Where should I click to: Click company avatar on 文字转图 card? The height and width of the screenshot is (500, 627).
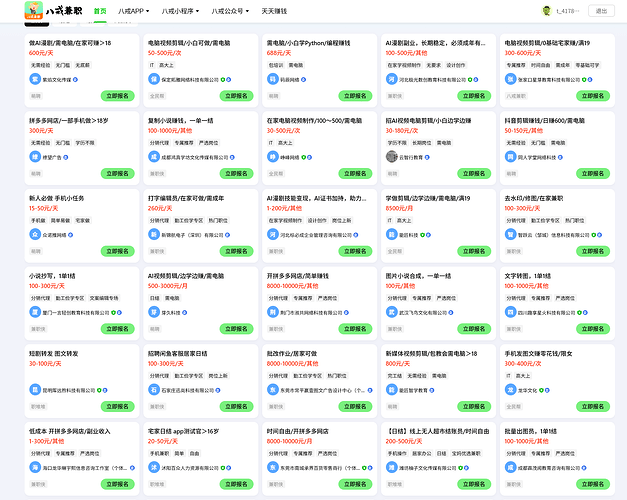510,312
